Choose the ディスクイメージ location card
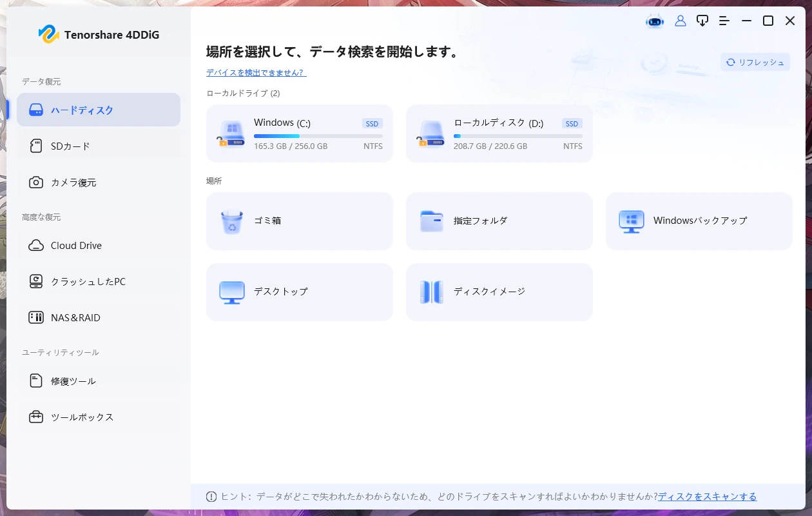This screenshot has height=516, width=812. click(499, 292)
